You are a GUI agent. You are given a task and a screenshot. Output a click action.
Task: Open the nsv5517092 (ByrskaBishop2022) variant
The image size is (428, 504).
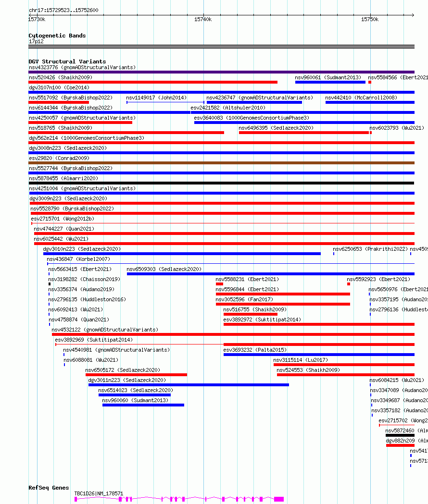click(71, 98)
